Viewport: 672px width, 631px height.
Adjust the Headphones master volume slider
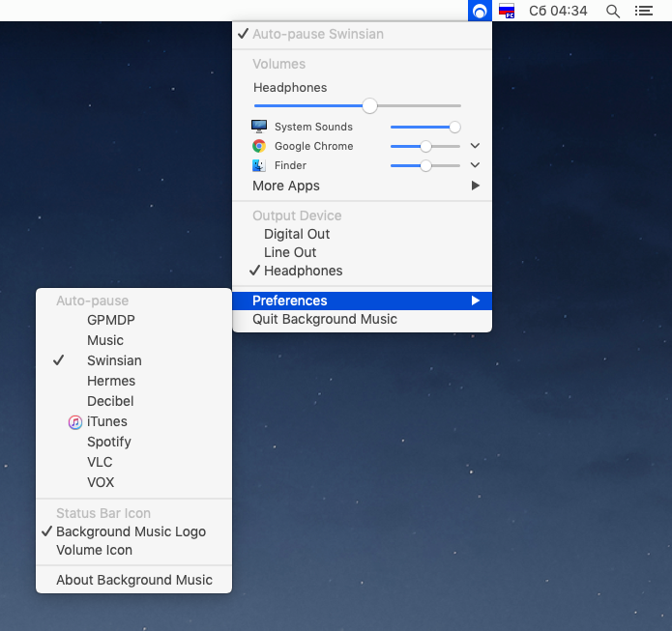(x=358, y=105)
